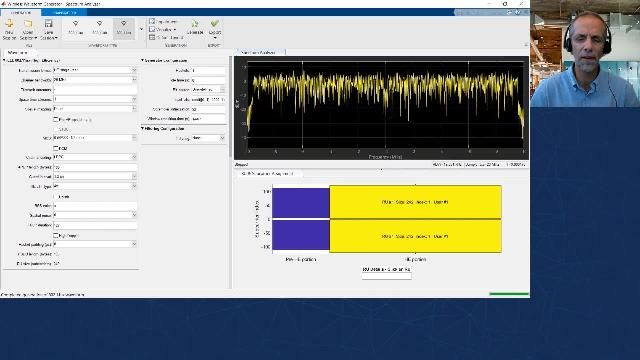Toggle the Pre-HE spatial mapping checkbox
The width and height of the screenshot is (640, 360).
[x=56, y=120]
